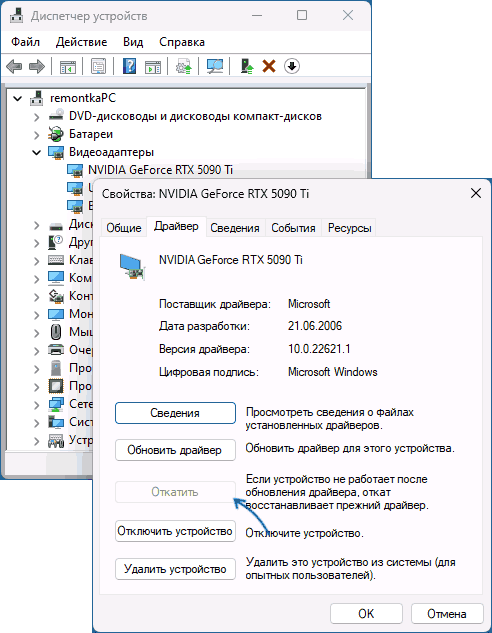Click the Видеоадаптеры display adapter category icon
Screen dimensions: 492x633
coord(56,152)
